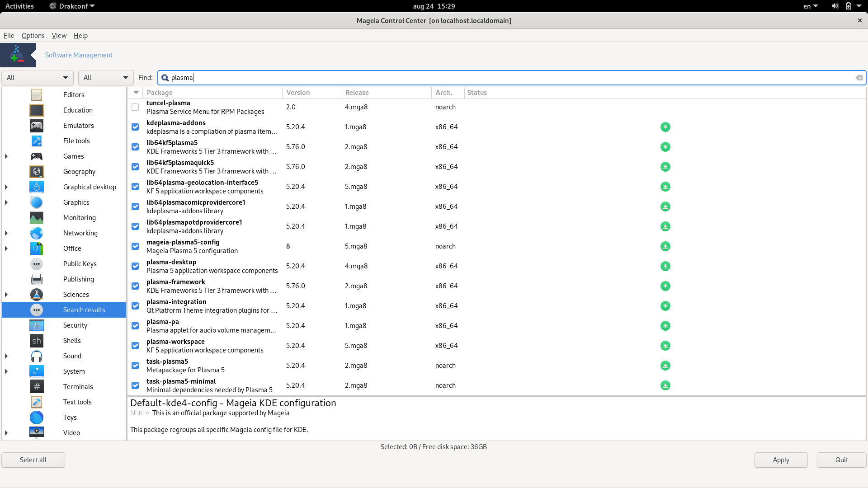Click the Shells sh icon
The height and width of the screenshot is (488, 868).
tap(37, 341)
